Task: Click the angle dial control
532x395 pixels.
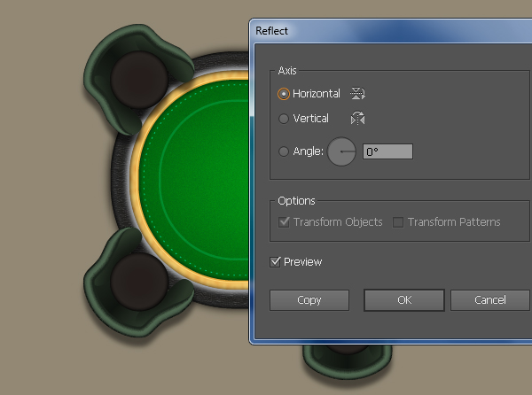Action: [x=341, y=151]
